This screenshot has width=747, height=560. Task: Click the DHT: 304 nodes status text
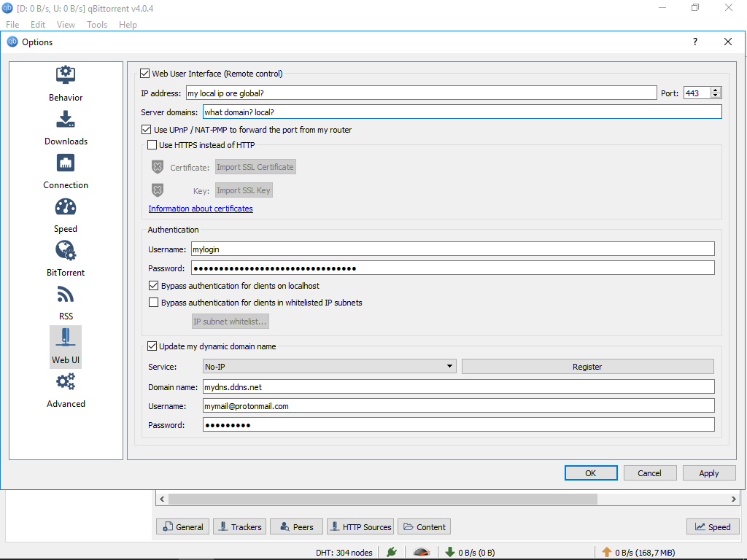point(344,553)
